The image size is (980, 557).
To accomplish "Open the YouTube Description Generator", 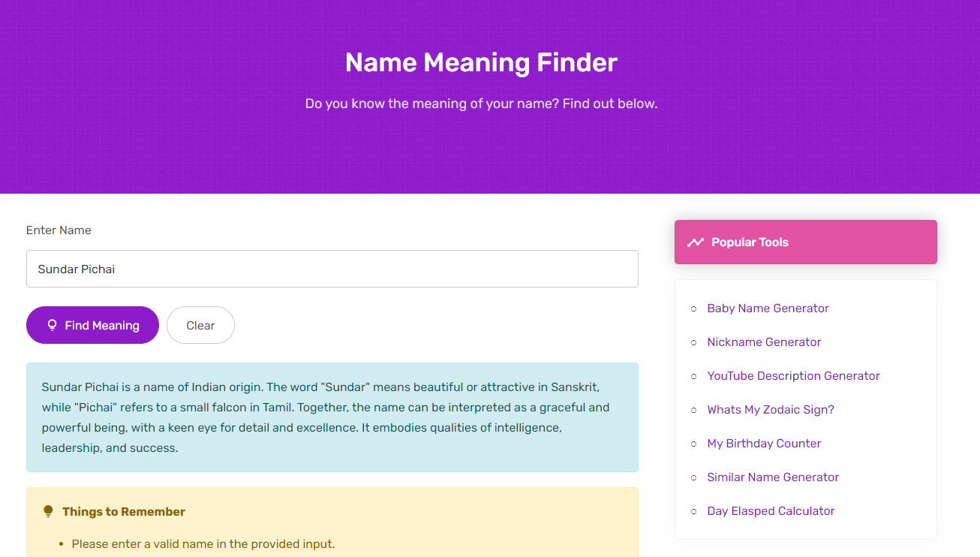I will [793, 375].
